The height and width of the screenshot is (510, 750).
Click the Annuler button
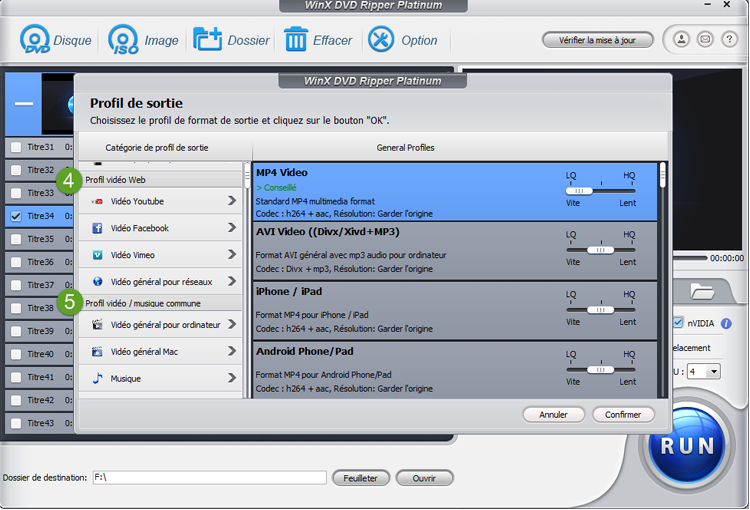553,414
